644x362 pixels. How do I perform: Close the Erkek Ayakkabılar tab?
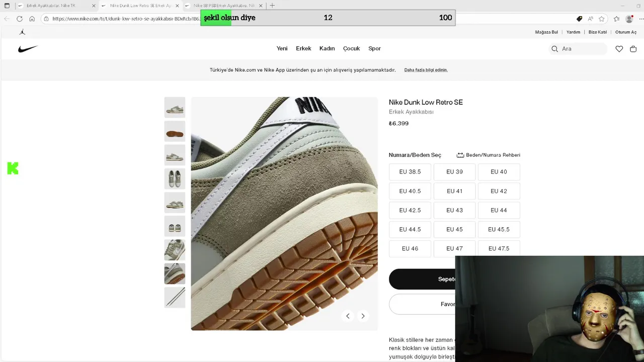pos(94,6)
